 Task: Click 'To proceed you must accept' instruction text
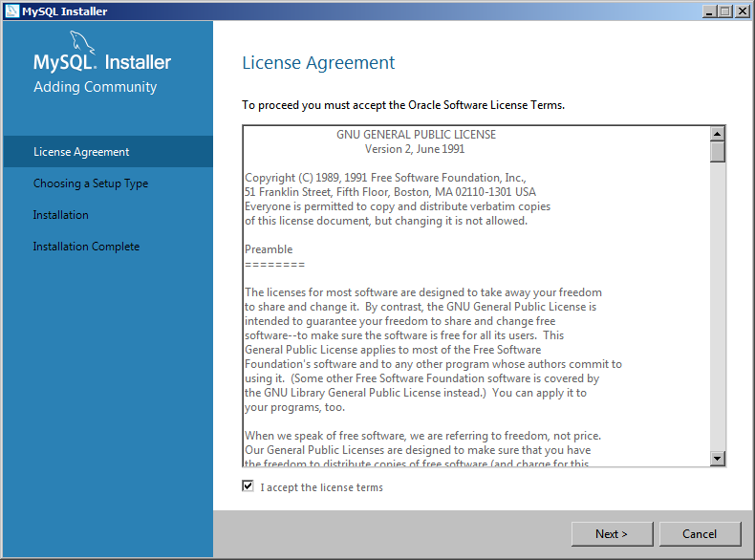tap(403, 105)
